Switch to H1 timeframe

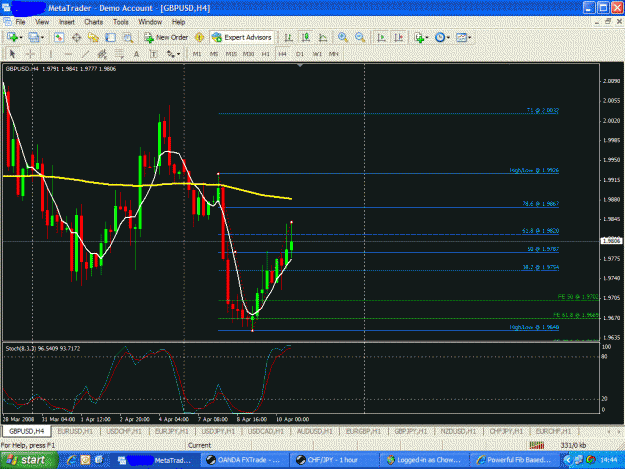265,54
